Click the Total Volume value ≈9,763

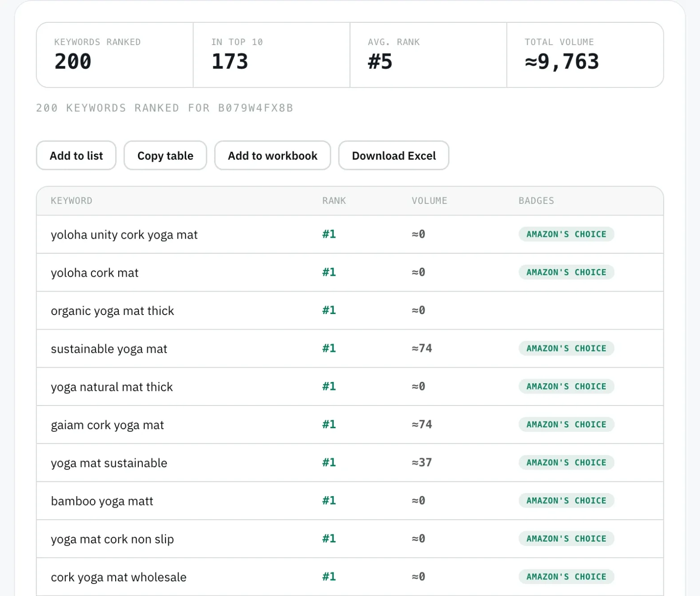pos(562,62)
